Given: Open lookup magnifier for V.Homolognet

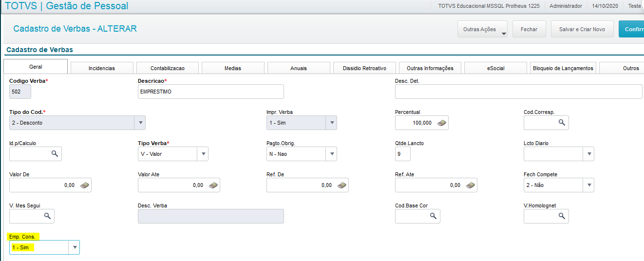Looking at the screenshot, I should [562, 216].
